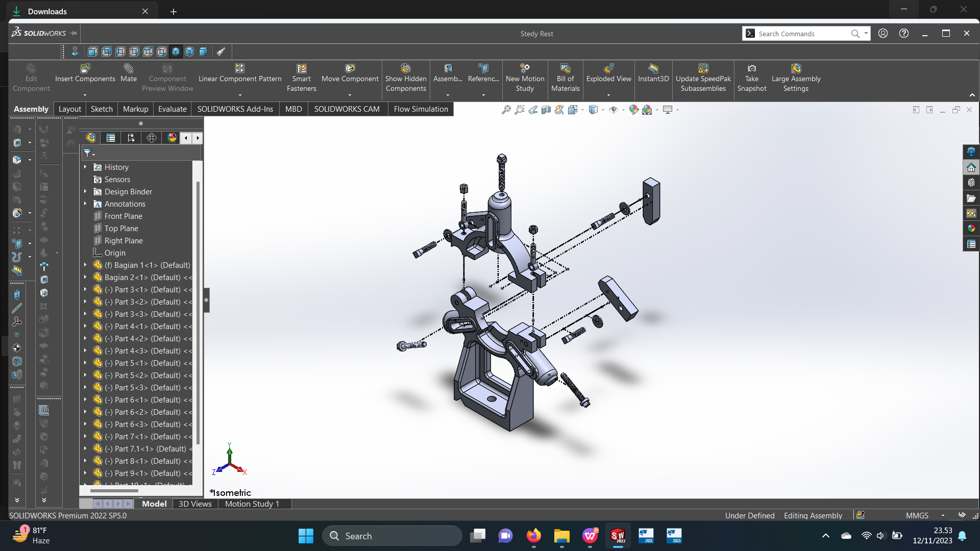
Task: Open the ConfigurationManager tab icon
Action: pyautogui.click(x=131, y=138)
